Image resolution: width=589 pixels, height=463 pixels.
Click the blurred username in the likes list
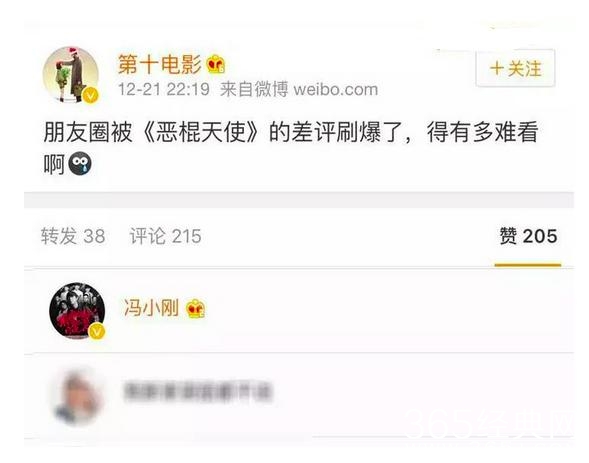(197, 392)
